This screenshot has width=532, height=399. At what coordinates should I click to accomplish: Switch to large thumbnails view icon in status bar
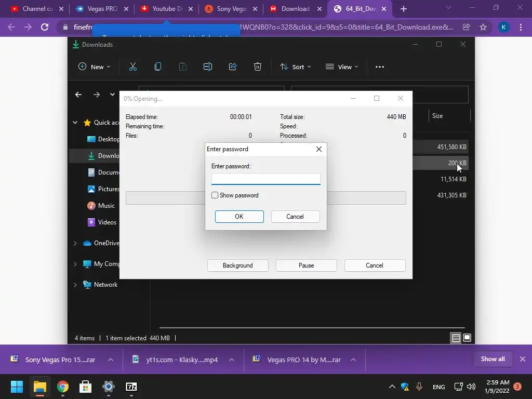(x=467, y=338)
